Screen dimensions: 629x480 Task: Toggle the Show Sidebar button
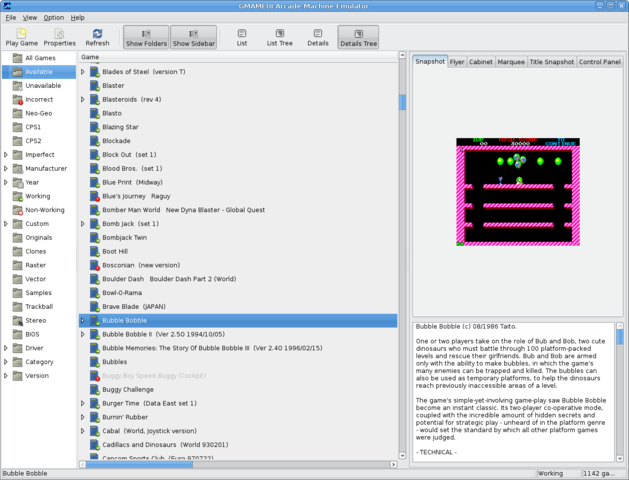(x=194, y=38)
